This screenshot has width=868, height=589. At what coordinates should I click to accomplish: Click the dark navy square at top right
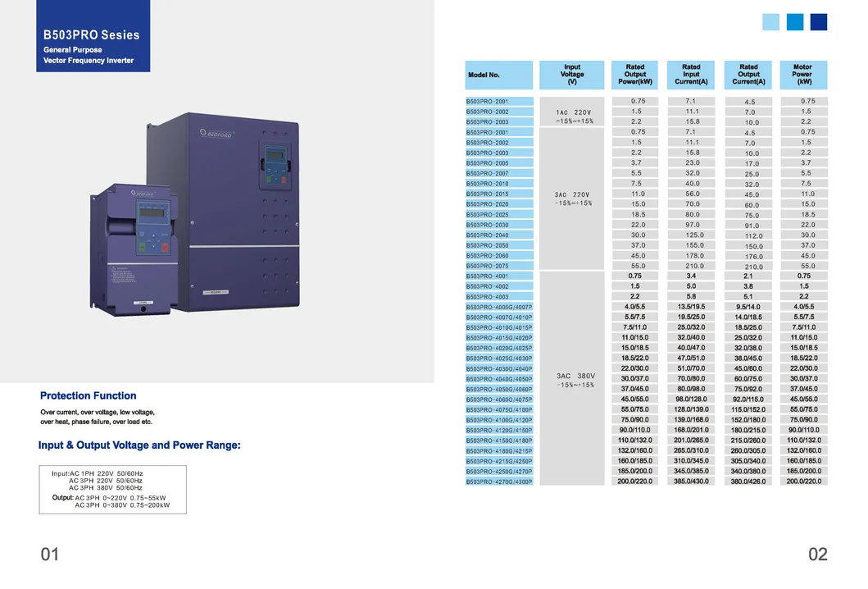point(818,22)
